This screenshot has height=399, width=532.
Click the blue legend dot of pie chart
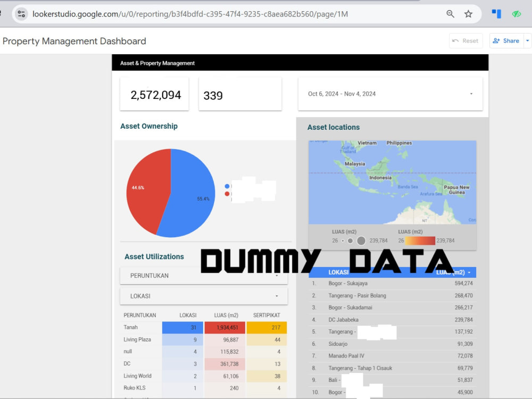pos(227,186)
